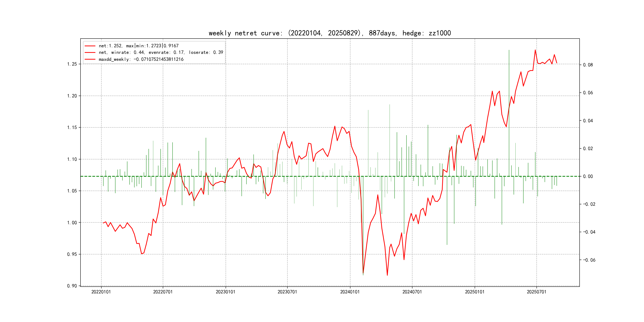The height and width of the screenshot is (322, 644).
Task: Click the 20250101 x-axis date label
Action: point(474,292)
